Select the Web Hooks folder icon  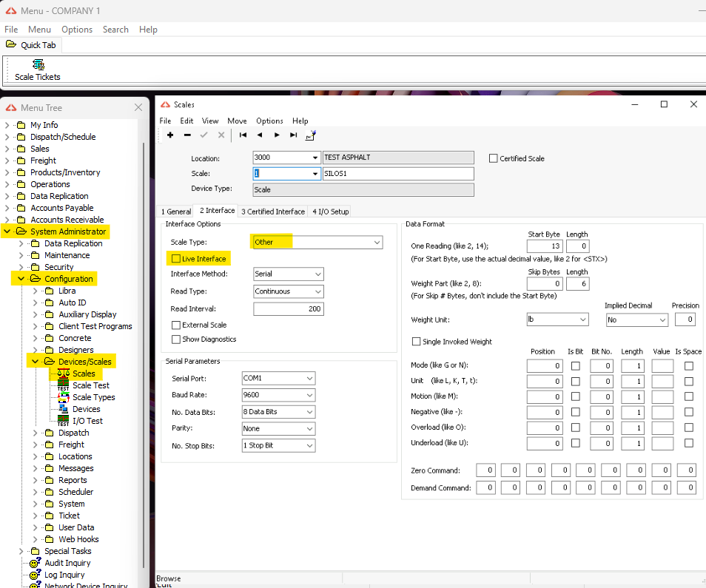point(49,539)
